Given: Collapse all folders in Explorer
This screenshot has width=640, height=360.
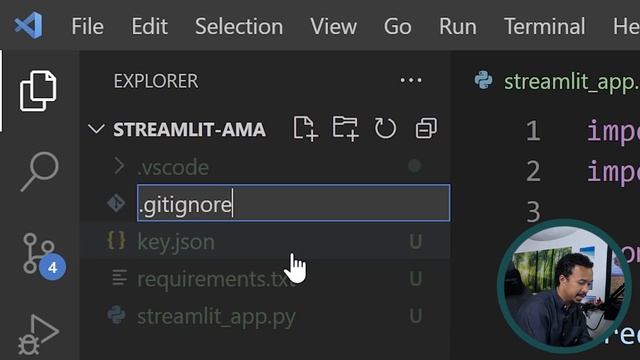Looking at the screenshot, I should 426,129.
